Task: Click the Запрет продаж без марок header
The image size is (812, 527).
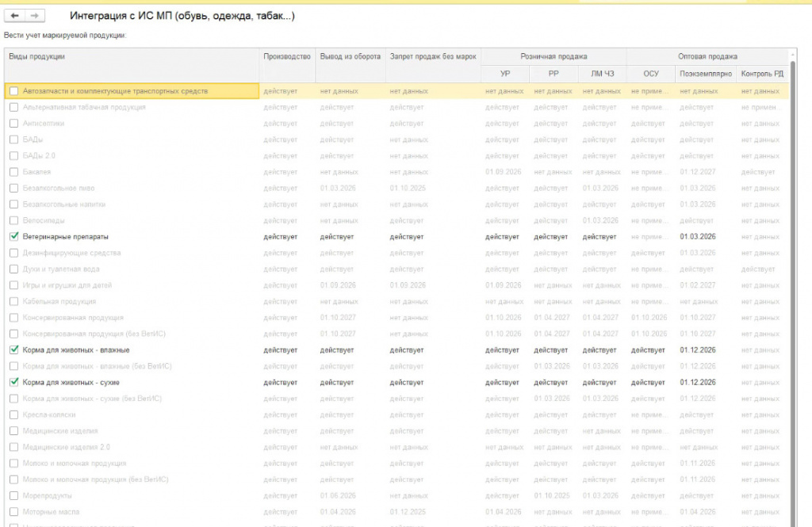Action: click(x=433, y=65)
